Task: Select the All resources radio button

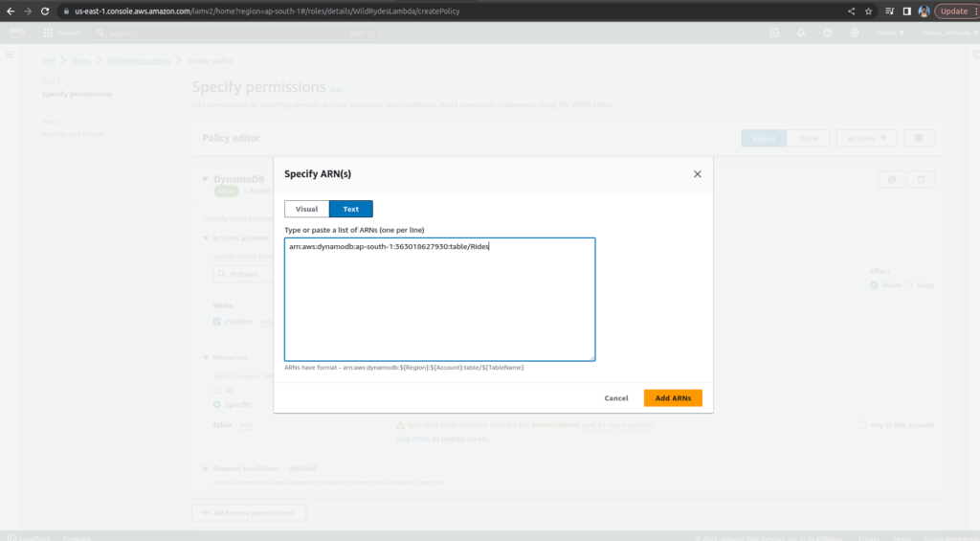Action: [x=217, y=391]
